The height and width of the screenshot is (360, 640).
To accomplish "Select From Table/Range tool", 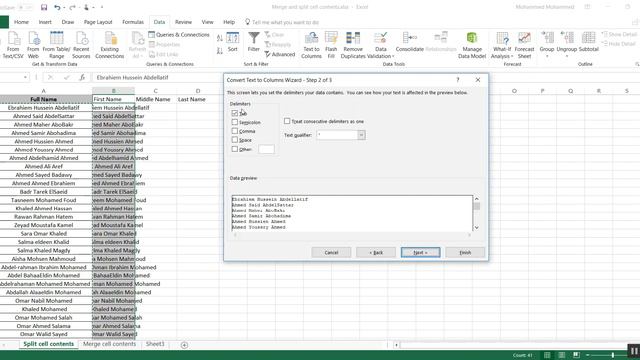I will point(56,45).
